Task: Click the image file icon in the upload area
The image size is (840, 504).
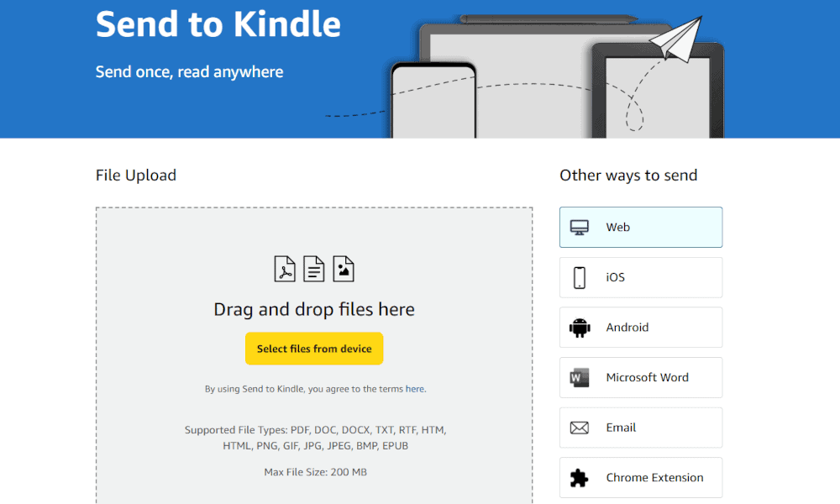Action: (344, 269)
